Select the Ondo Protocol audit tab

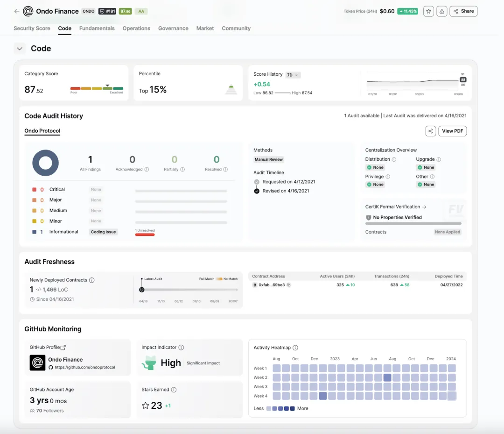(42, 131)
